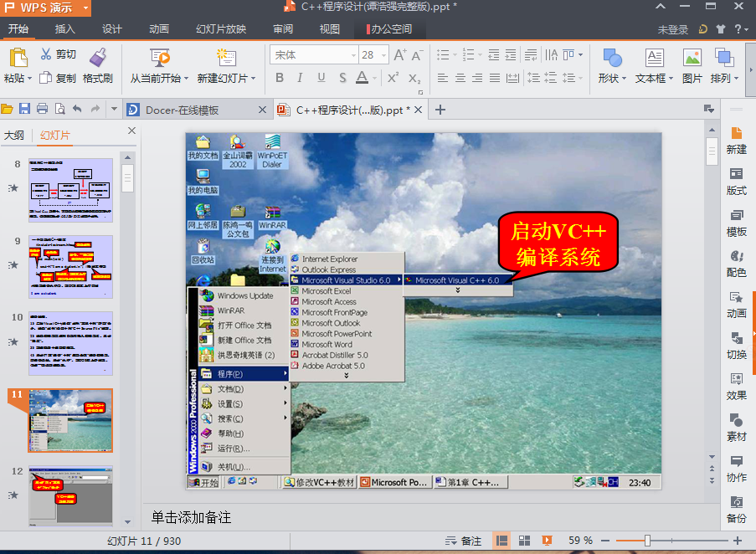The height and width of the screenshot is (554, 756).
Task: Expand the 新建幻灯片 new slide dropdown arrow
Action: tap(255, 79)
